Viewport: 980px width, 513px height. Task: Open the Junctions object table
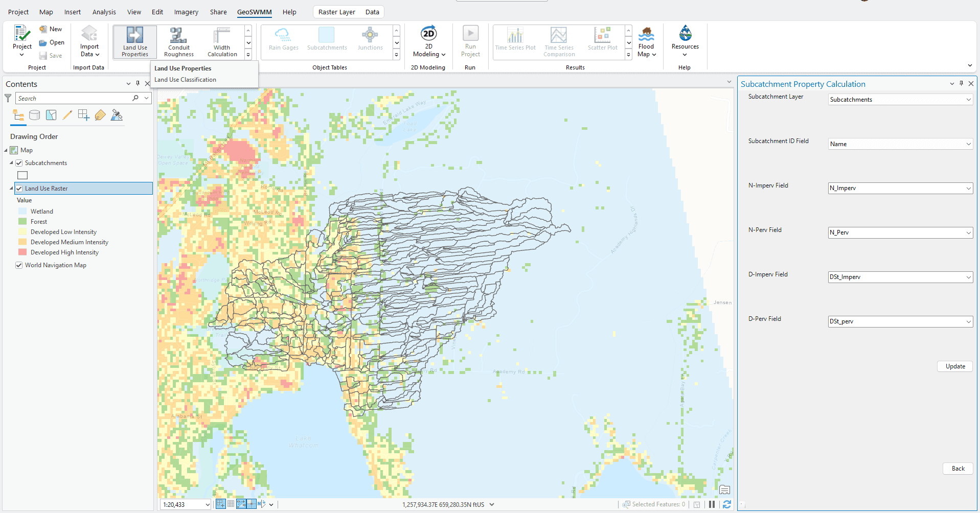370,39
